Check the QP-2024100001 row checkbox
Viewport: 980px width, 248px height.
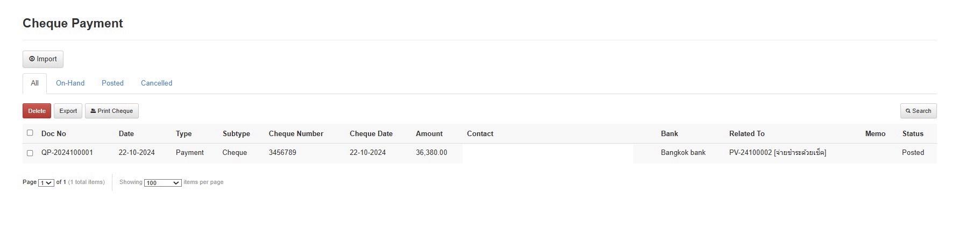click(x=30, y=153)
